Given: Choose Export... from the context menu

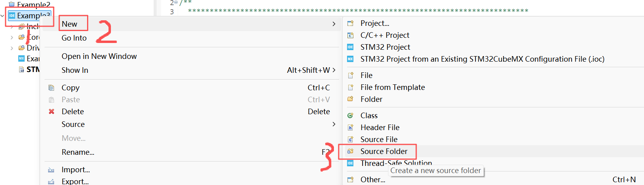Looking at the screenshot, I should (75, 181).
